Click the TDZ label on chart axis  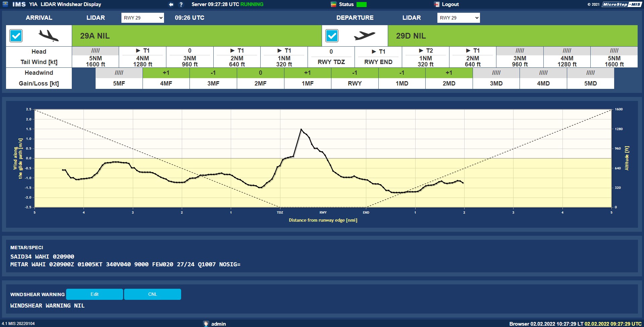(280, 212)
